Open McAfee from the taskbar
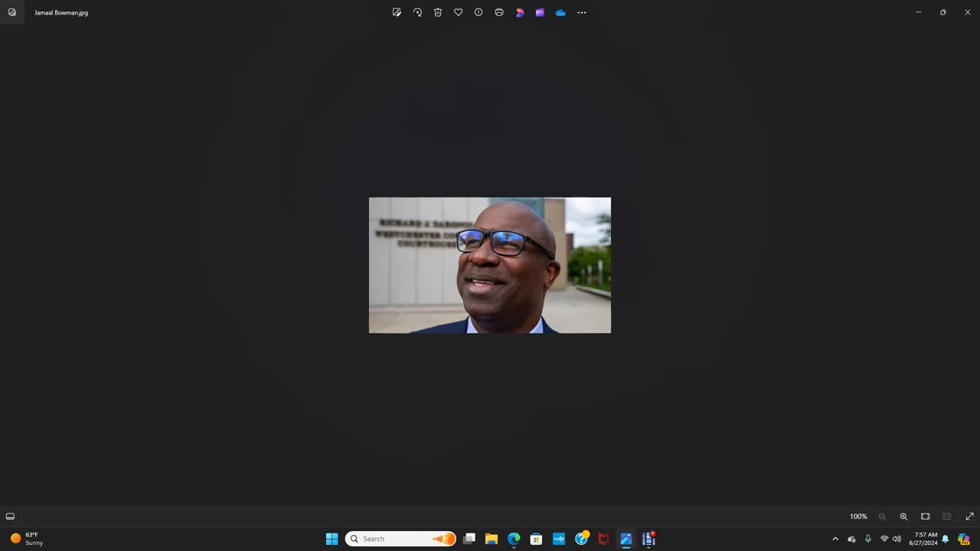This screenshot has height=551, width=980. [x=603, y=539]
